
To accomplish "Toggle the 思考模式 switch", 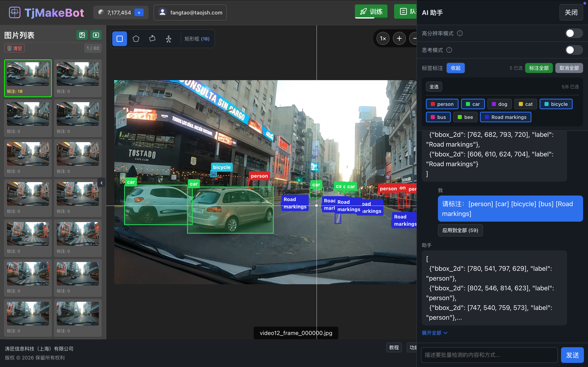I will [574, 50].
